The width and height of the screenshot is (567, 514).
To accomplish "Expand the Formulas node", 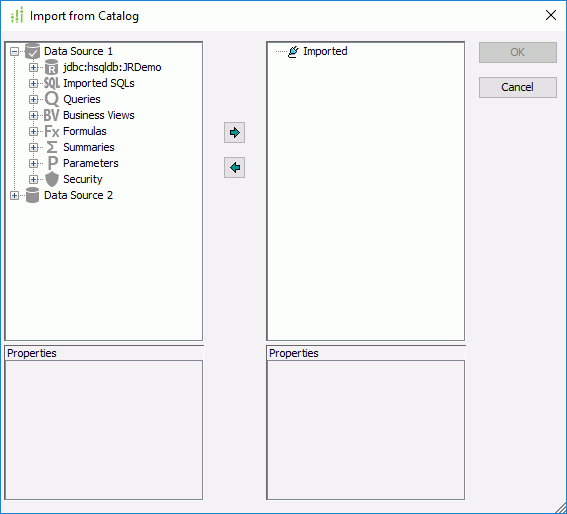I will [x=33, y=131].
